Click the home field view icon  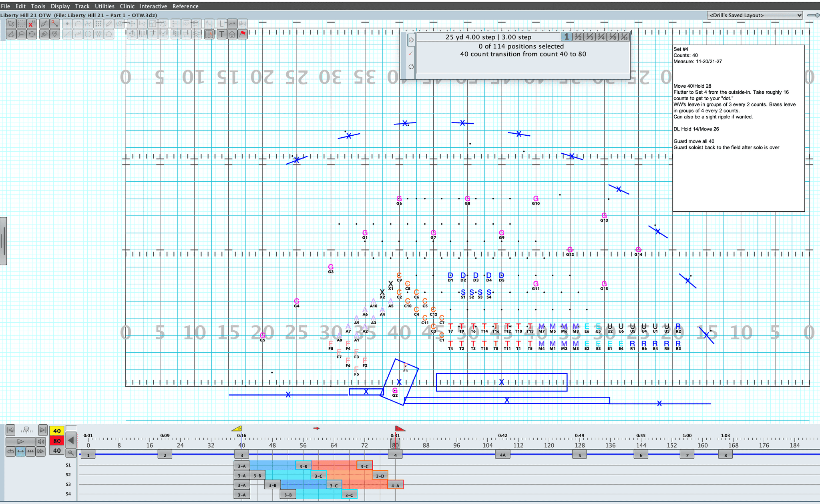point(232,34)
